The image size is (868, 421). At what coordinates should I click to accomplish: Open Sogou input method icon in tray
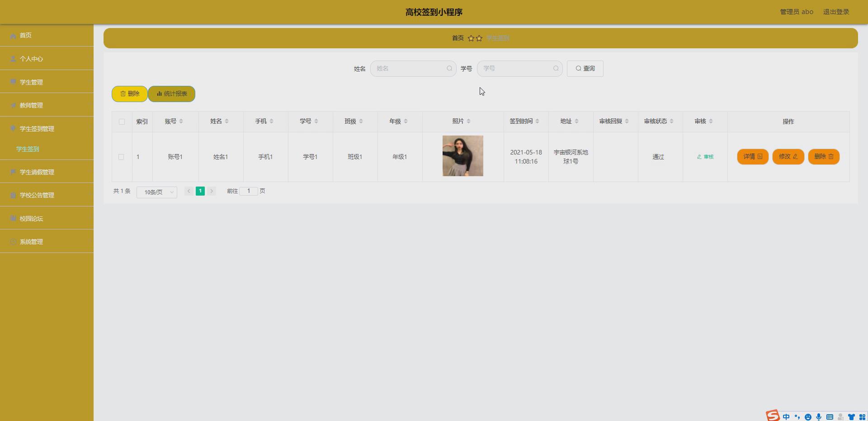coord(773,416)
